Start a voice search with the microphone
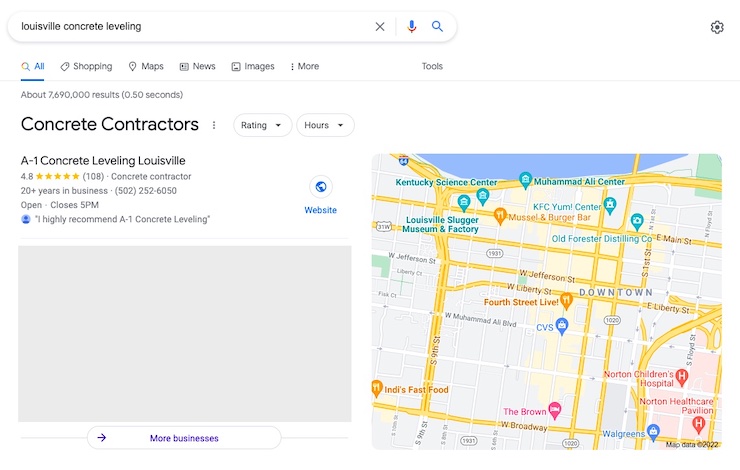The width and height of the screenshot is (740, 470). [412, 27]
